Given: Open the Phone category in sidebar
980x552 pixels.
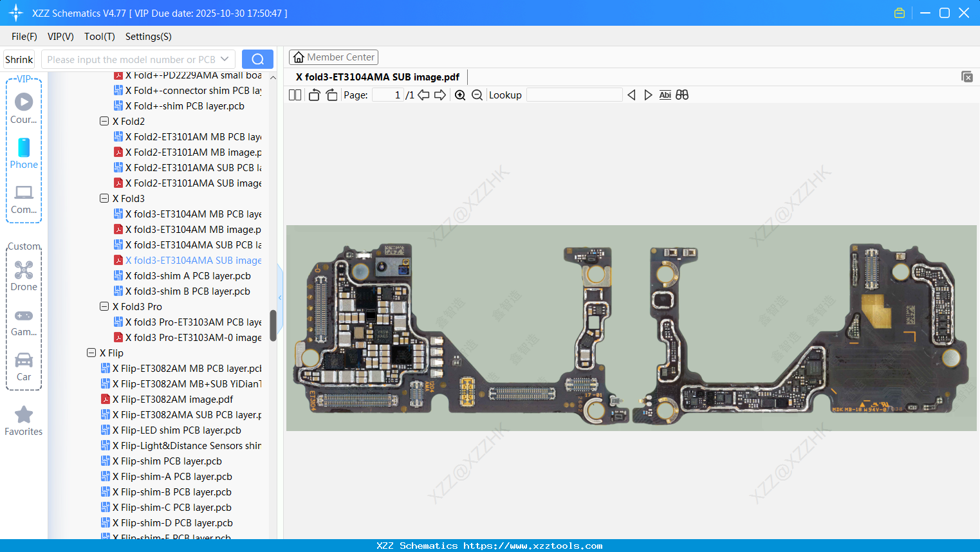Looking at the screenshot, I should point(24,154).
